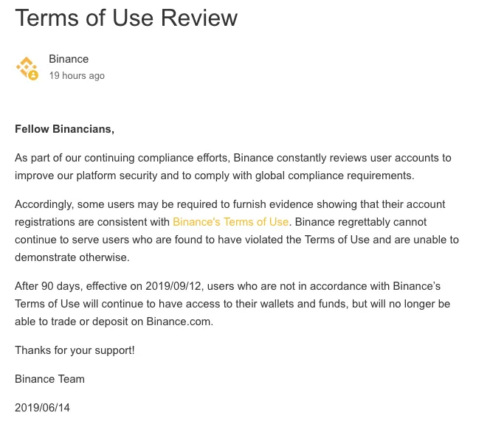Open the Binance author name

tap(69, 59)
